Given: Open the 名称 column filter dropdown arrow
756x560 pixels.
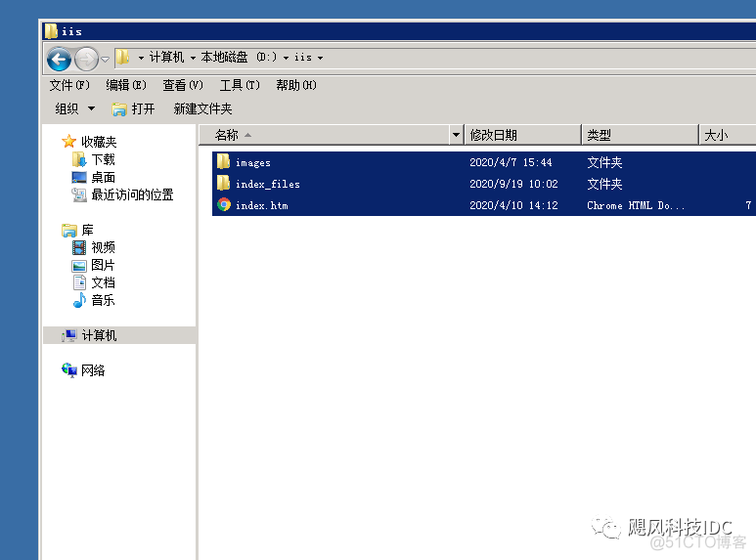Looking at the screenshot, I should click(x=456, y=135).
